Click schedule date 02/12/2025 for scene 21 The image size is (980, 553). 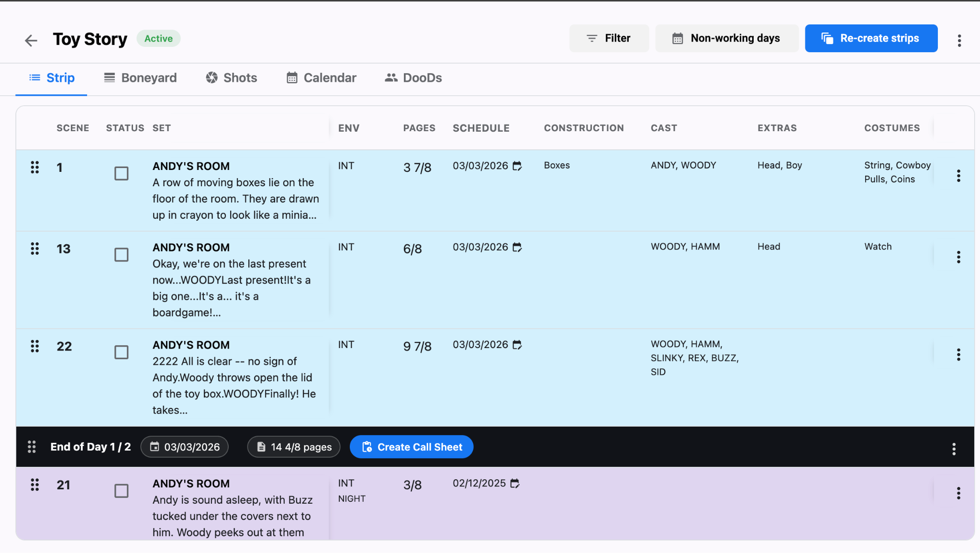point(479,483)
